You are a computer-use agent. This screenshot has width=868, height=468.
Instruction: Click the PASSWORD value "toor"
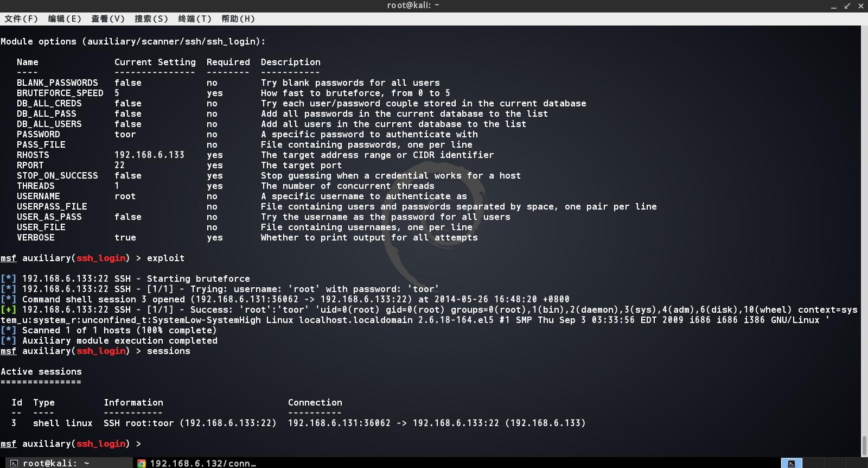(125, 135)
